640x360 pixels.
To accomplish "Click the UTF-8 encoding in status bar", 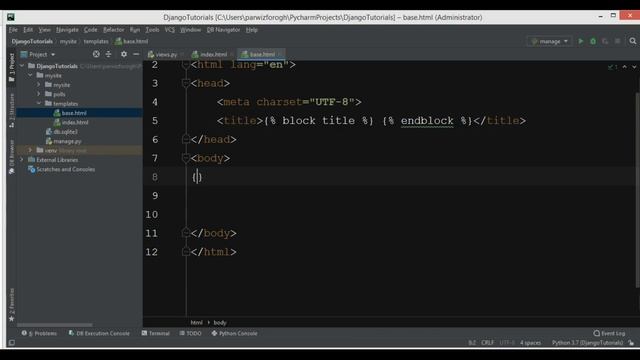I will tap(507, 342).
